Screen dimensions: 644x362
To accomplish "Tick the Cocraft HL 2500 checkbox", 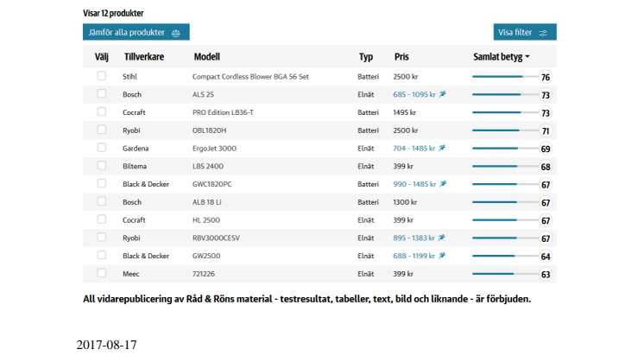I will pos(102,219).
